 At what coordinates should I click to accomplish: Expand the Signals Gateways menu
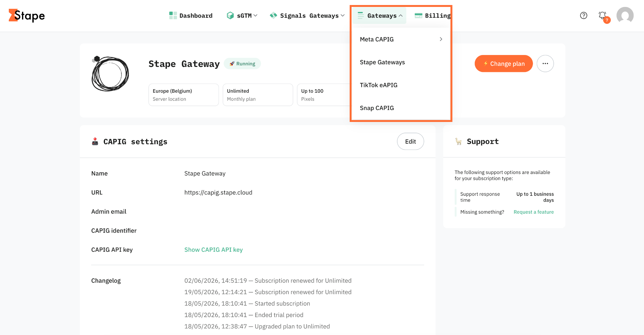point(307,16)
